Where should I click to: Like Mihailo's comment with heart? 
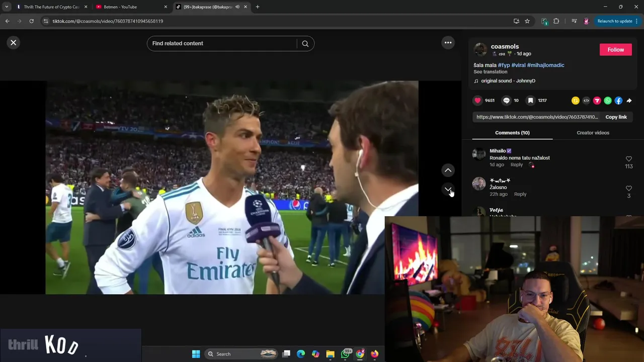[x=628, y=159]
